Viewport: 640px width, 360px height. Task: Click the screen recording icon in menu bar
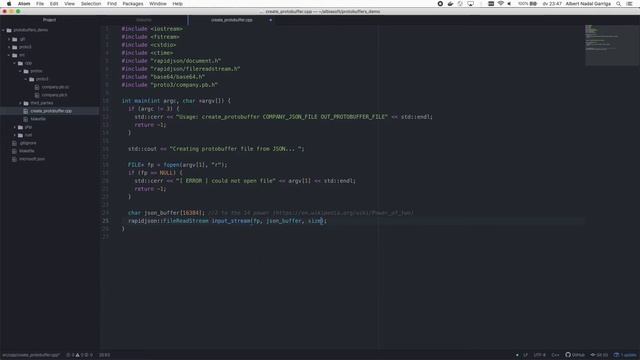point(440,4)
